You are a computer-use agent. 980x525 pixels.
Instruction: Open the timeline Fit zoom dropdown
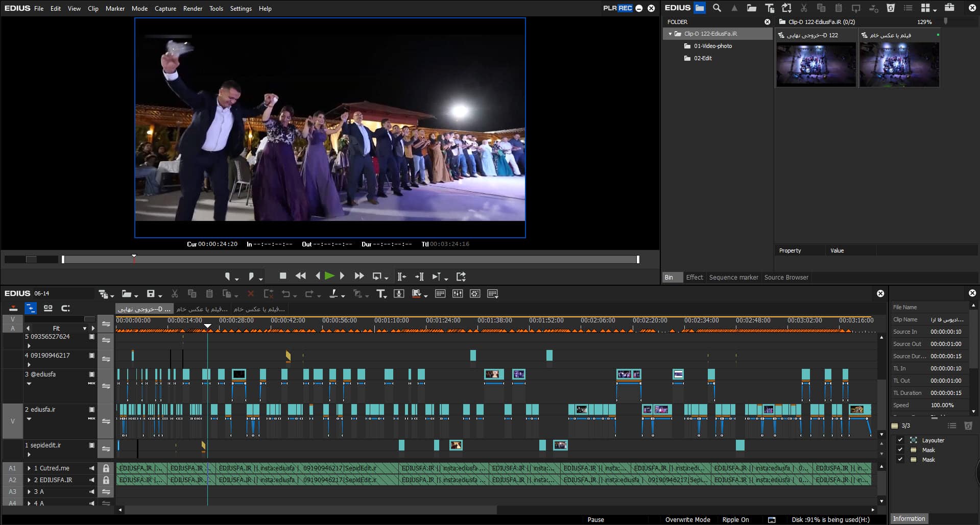tap(84, 328)
